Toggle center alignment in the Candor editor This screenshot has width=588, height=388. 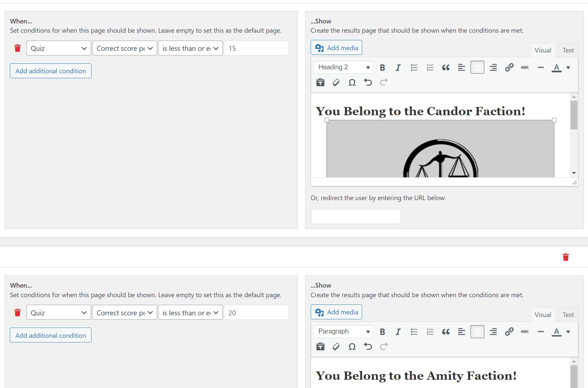click(x=477, y=68)
